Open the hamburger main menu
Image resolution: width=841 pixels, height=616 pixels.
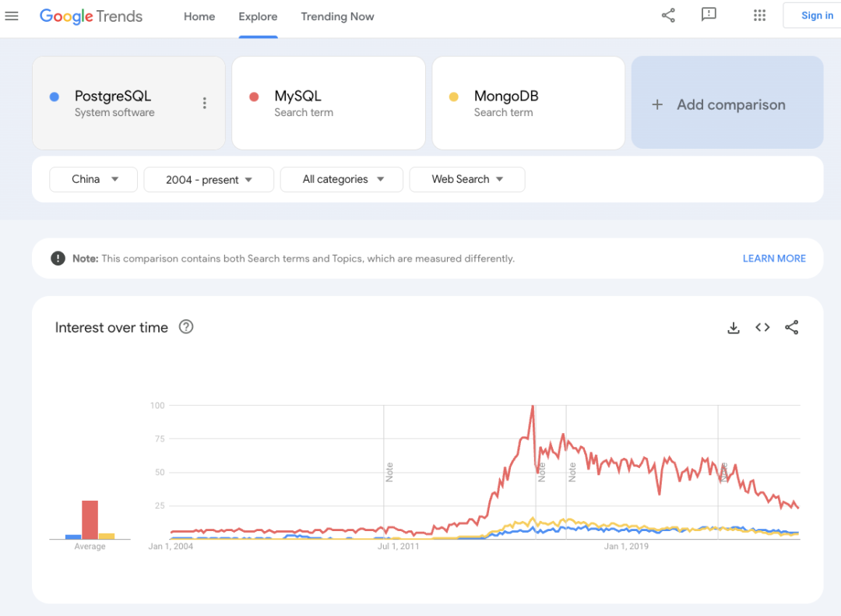[12, 16]
